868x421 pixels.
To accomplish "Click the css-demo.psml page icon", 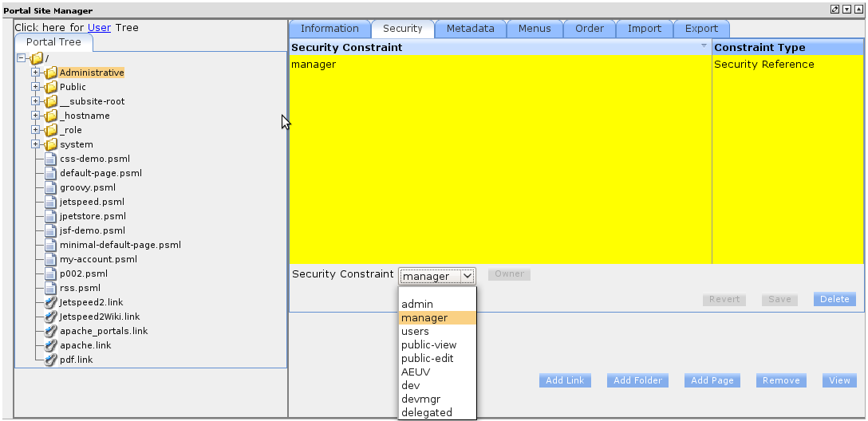I will 51,159.
